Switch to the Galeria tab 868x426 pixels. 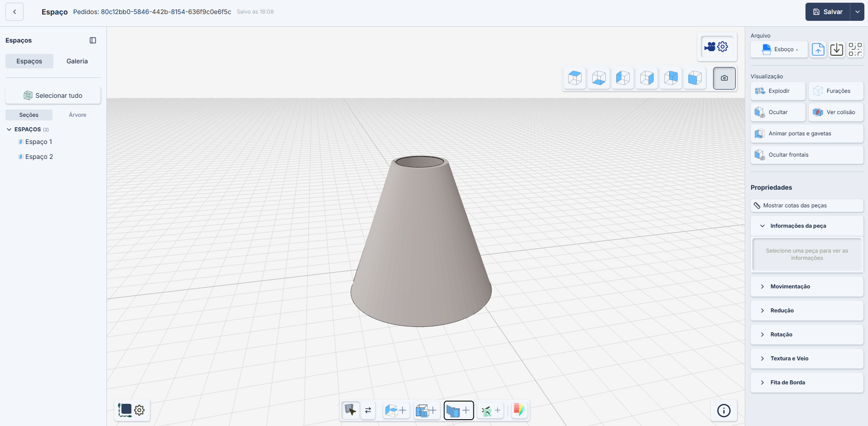point(77,61)
